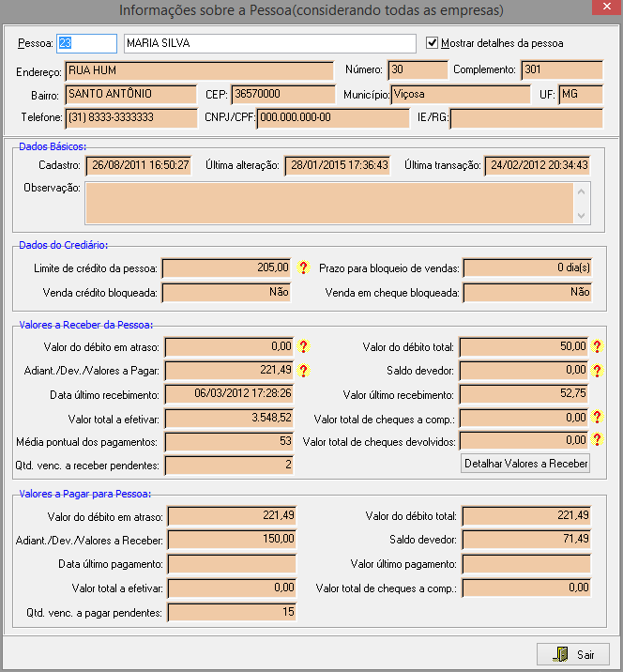Click the Sair button to exit
Viewport: 623px width, 672px height.
tap(573, 654)
